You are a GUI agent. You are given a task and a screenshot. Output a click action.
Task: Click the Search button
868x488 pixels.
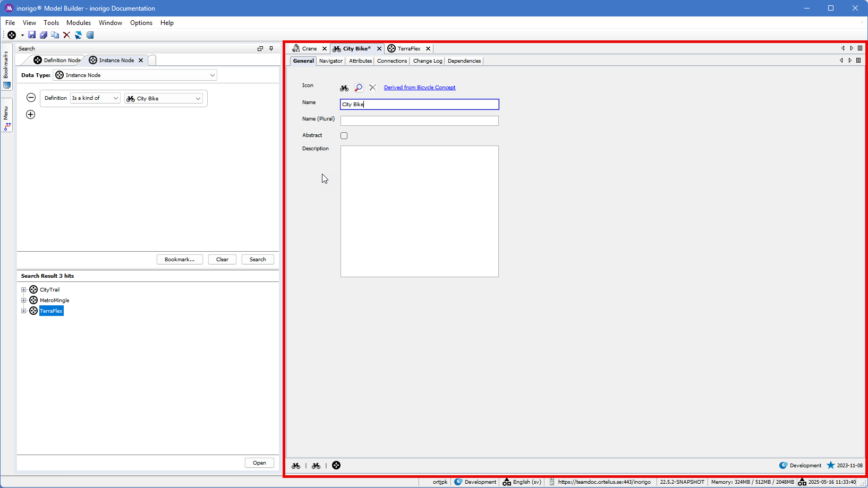(258, 260)
